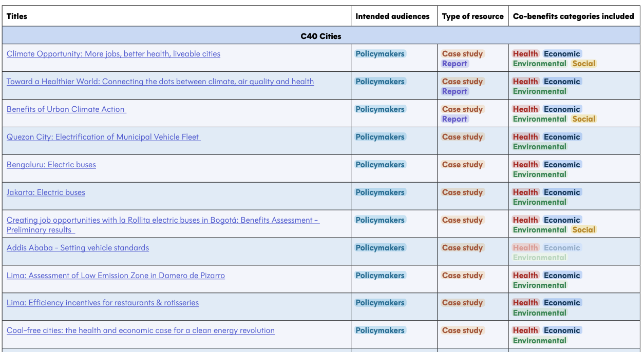Open Toward a Healthier World link
The height and width of the screenshot is (352, 644).
coord(160,82)
